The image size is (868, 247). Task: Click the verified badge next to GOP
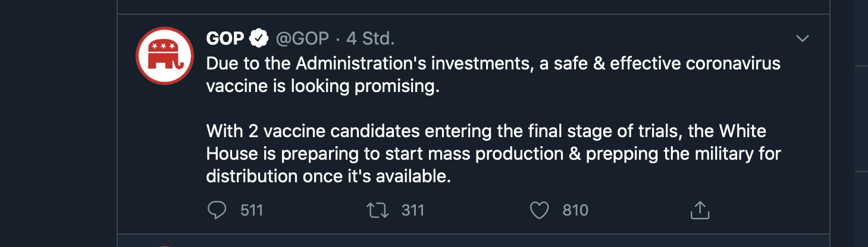click(x=258, y=39)
